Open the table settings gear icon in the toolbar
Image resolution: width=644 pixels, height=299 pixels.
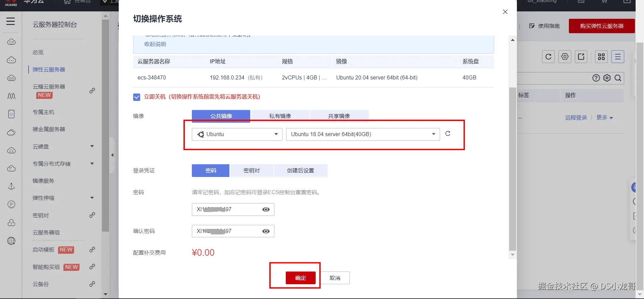point(565,57)
